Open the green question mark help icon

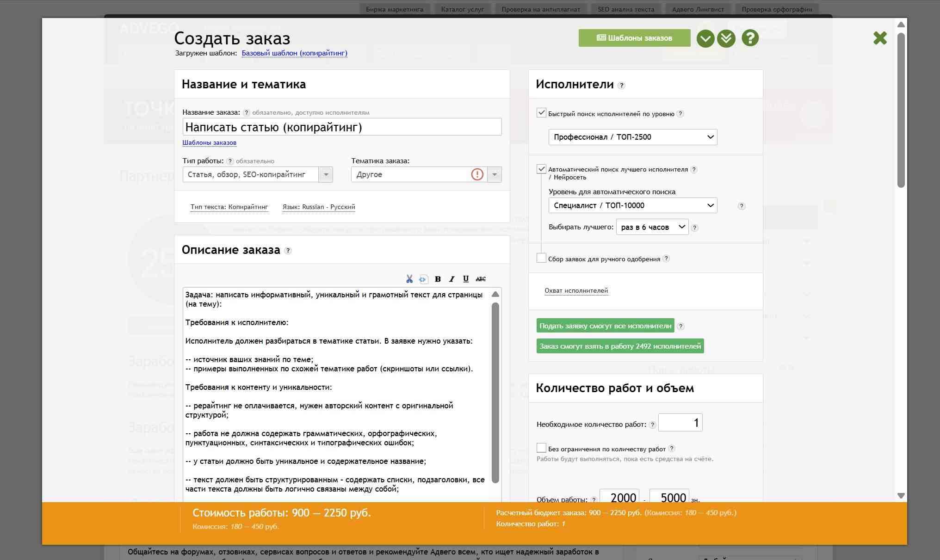coord(750,38)
